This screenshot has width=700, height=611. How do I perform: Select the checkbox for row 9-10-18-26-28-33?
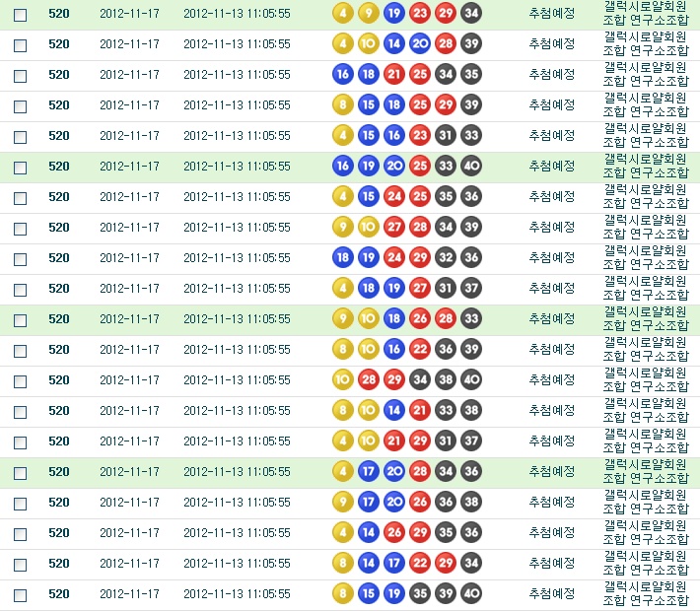point(20,319)
